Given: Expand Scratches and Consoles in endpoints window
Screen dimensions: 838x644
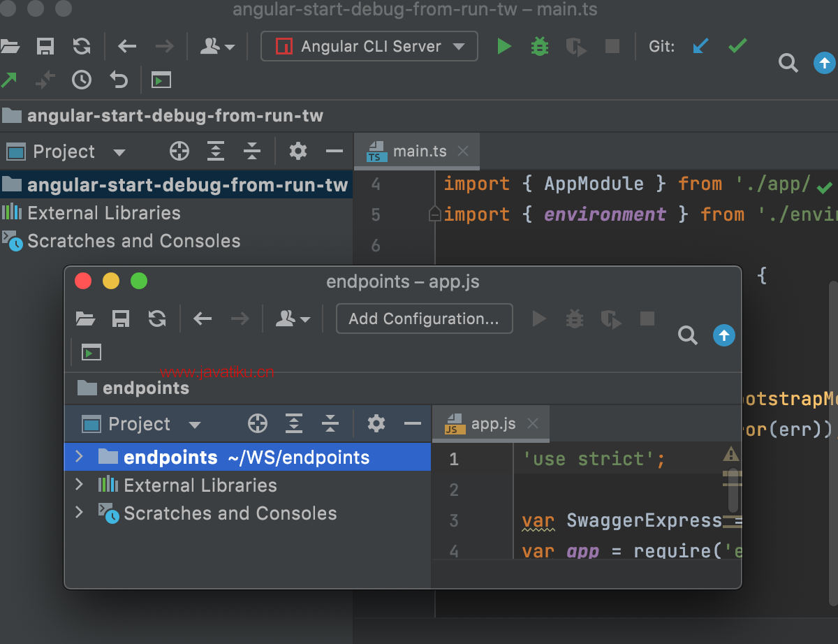Looking at the screenshot, I should (x=79, y=513).
